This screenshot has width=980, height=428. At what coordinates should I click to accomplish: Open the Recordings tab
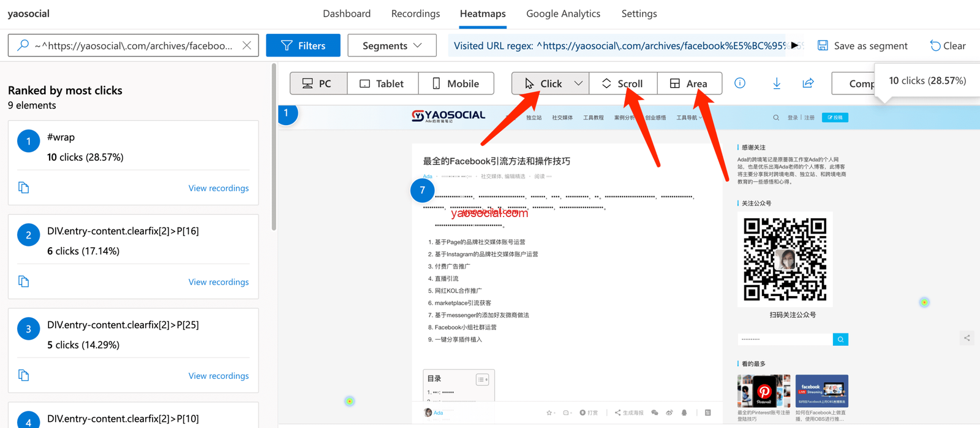[x=415, y=13]
